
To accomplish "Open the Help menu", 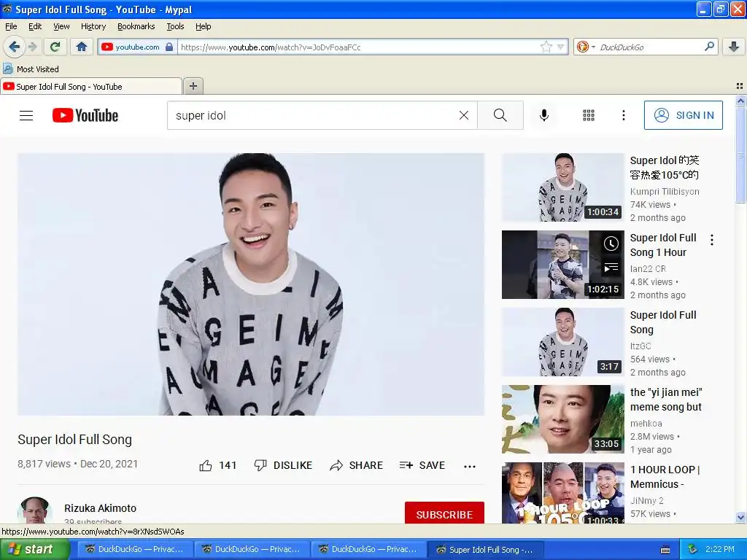I will click(x=204, y=26).
